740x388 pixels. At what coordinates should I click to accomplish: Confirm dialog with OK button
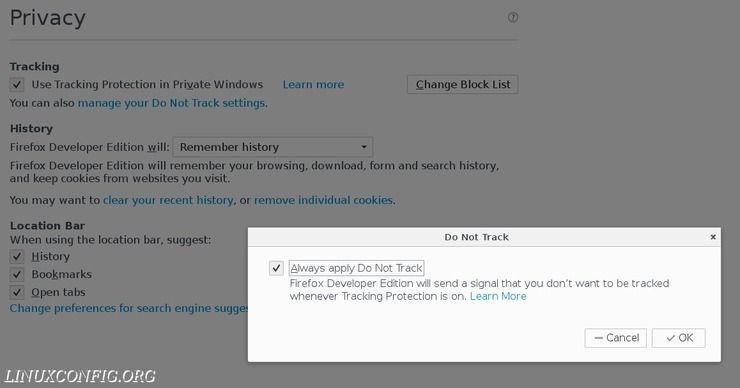pyautogui.click(x=678, y=338)
